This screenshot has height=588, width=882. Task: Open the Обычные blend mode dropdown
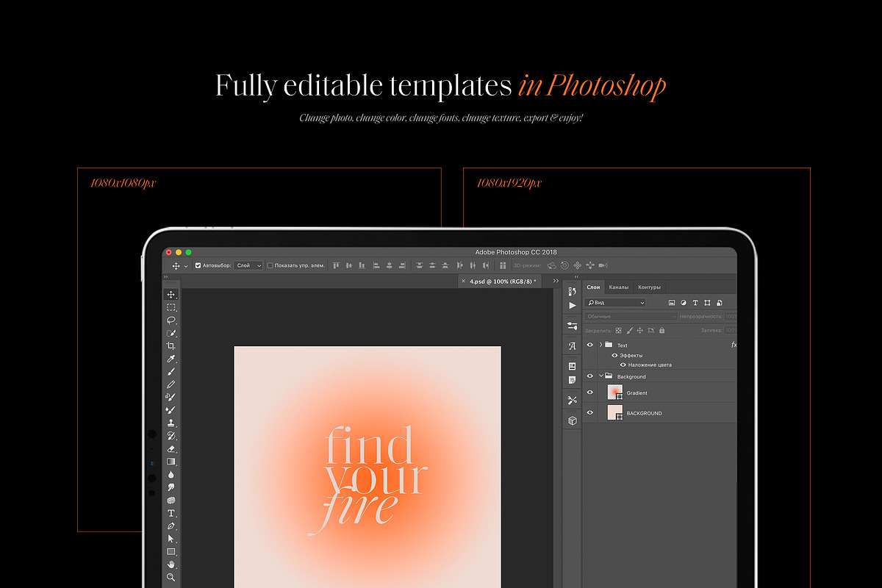pyautogui.click(x=631, y=317)
